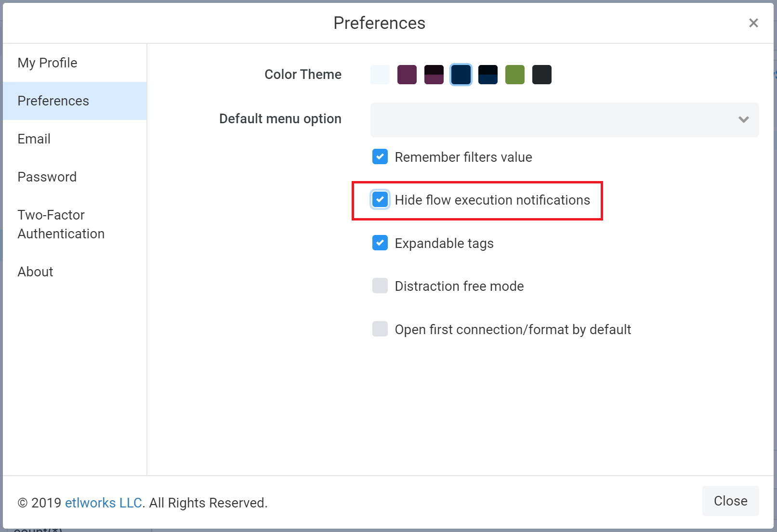Click the etlworks LLC link
The height and width of the screenshot is (532, 777).
coord(104,503)
